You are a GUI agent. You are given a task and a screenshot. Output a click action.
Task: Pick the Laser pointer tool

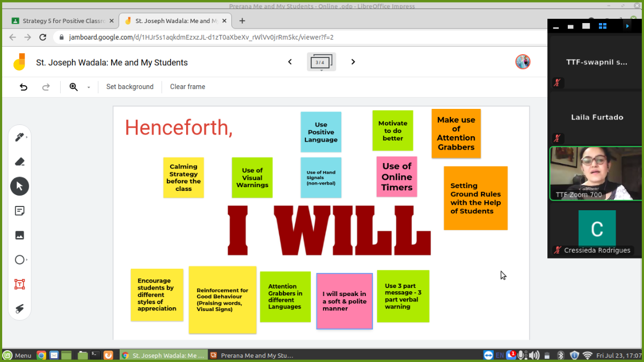pos(19,308)
